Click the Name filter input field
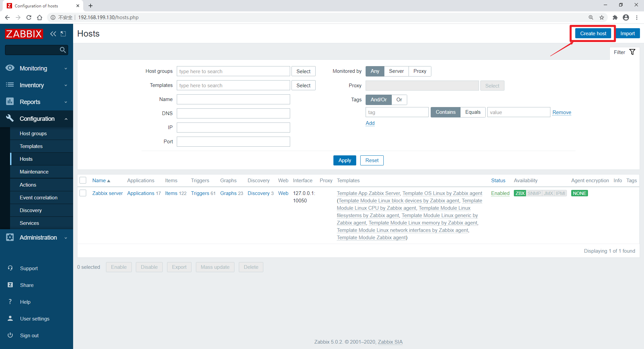This screenshot has width=644, height=349. [x=233, y=99]
